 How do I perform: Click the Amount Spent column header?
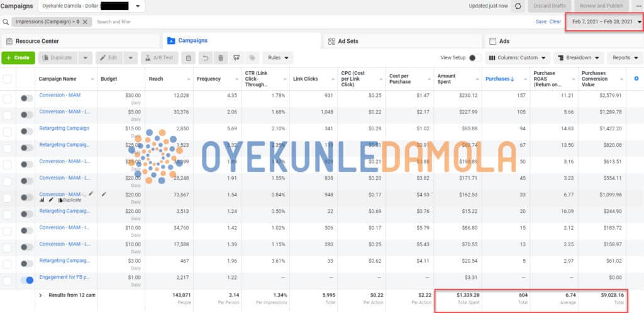(458, 79)
